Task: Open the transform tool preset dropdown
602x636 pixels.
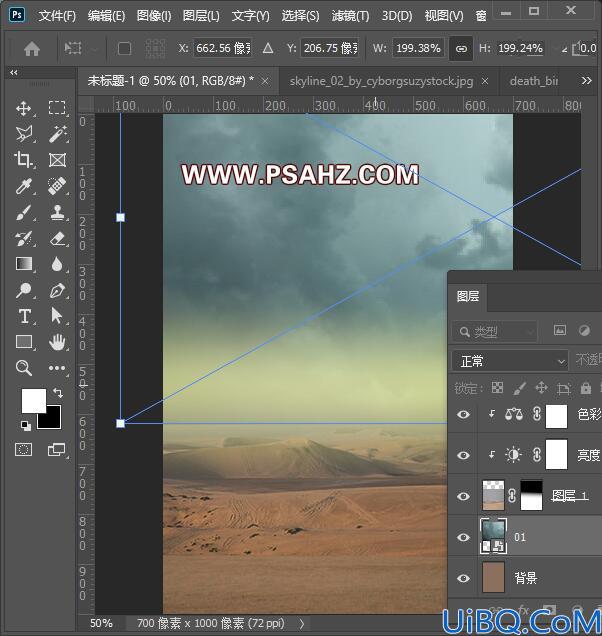Action: pos(80,49)
